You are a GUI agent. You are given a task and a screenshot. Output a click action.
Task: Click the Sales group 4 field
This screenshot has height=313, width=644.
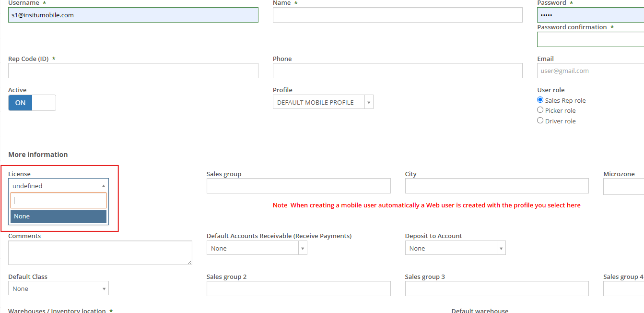pos(623,289)
